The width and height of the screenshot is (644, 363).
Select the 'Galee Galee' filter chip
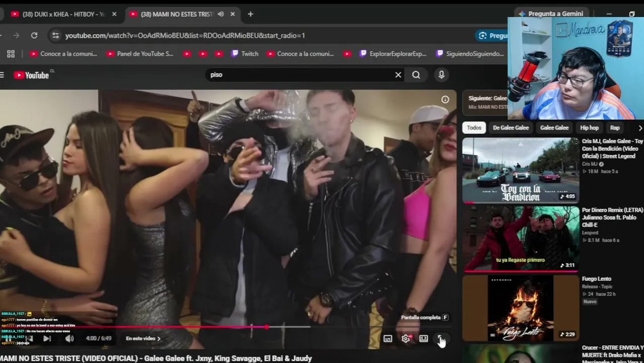coord(554,128)
